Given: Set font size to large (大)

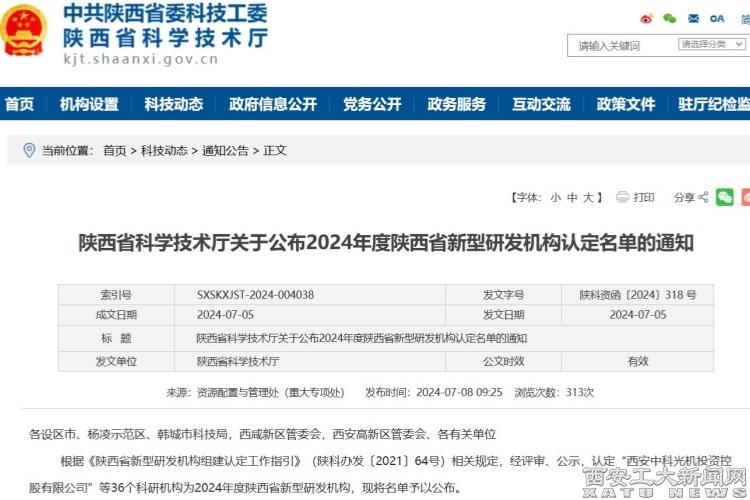Looking at the screenshot, I should 589,198.
